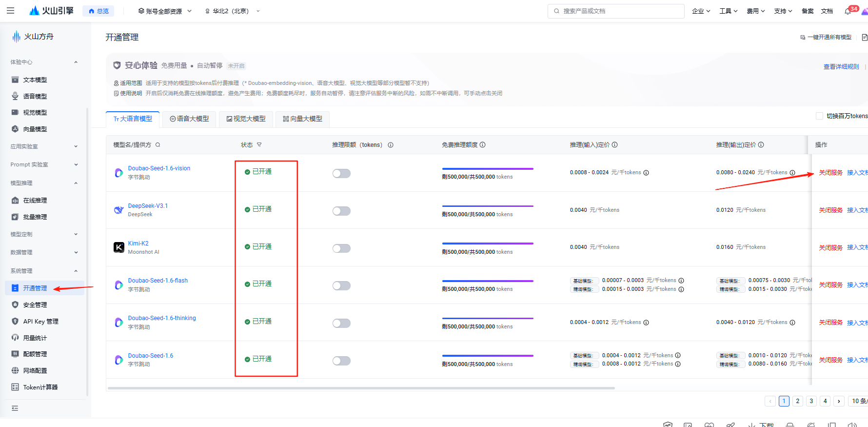Open the 账号全部资源 dropdown
Screen dimensions: 868x427
[165, 11]
